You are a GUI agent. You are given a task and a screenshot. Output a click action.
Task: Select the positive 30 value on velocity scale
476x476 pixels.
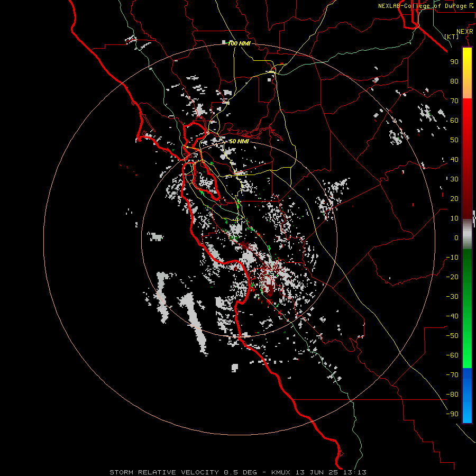point(454,179)
